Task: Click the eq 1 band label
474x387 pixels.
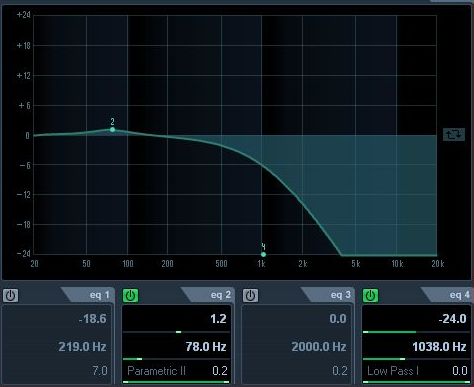Action: point(99,295)
